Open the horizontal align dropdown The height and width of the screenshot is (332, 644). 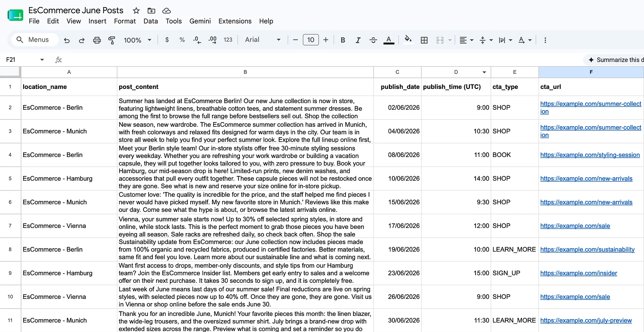point(467,40)
